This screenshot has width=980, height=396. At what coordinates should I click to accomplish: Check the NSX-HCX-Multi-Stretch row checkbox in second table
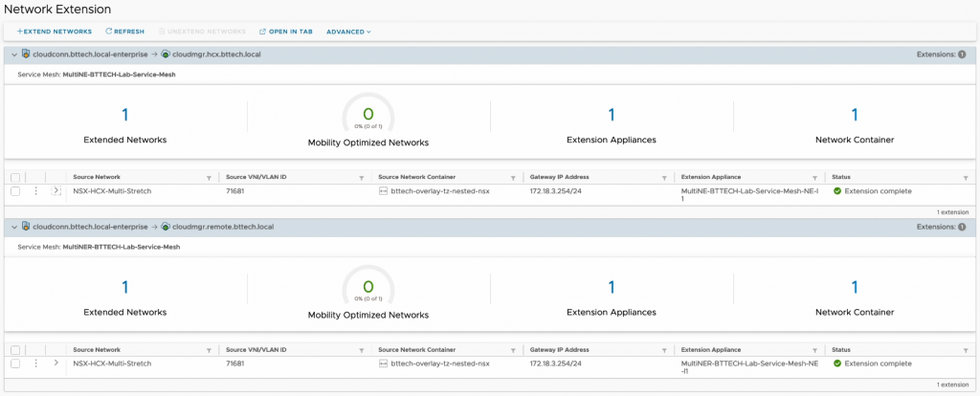(14, 363)
